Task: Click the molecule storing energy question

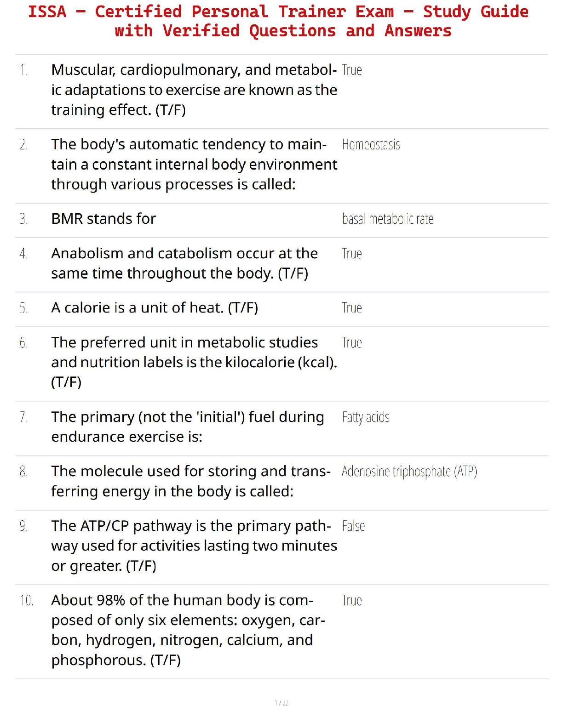Action: [x=190, y=481]
